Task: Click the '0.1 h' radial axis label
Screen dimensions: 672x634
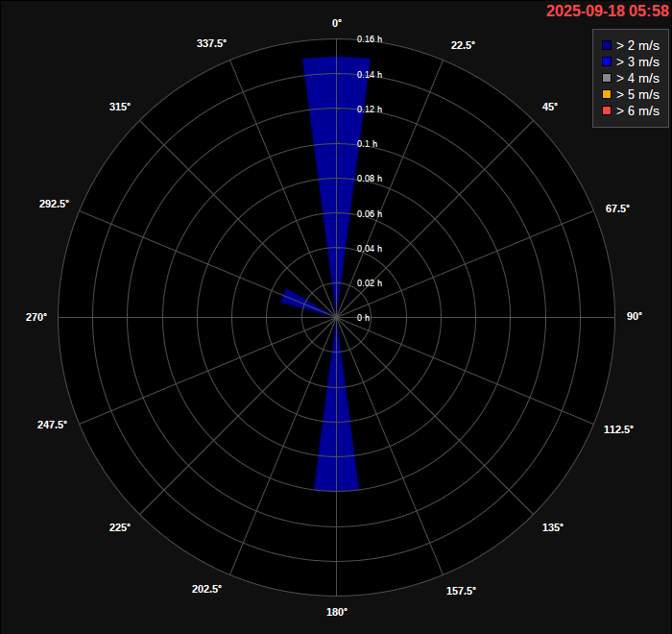Action: click(x=368, y=144)
